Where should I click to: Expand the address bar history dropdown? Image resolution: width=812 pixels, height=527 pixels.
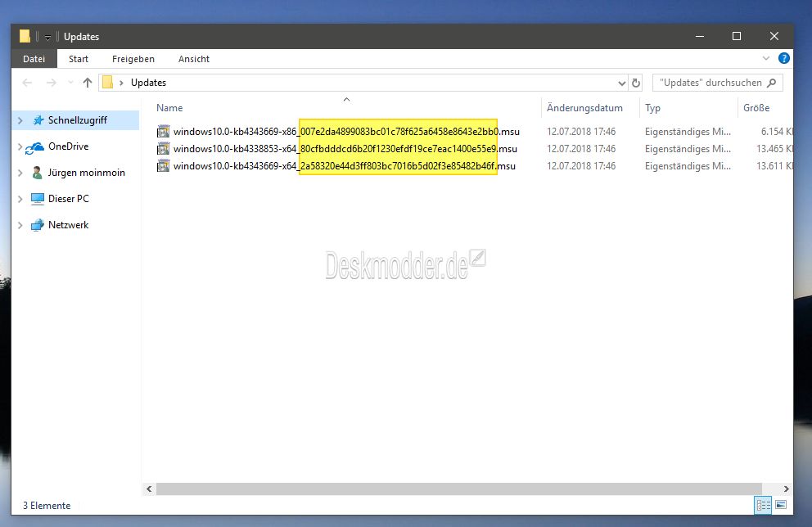click(x=621, y=83)
